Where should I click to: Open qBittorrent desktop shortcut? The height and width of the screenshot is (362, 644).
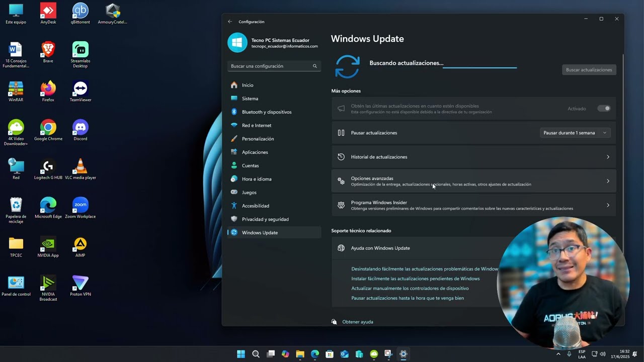tap(80, 14)
